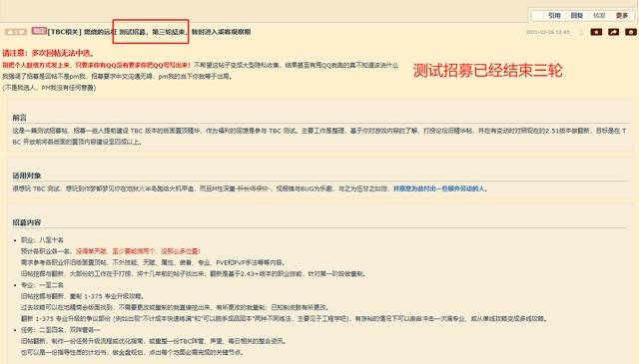Click blue link 并愿意为此付出一些额外劳动的人
Image resolution: width=639 pixels, height=364 pixels.
(439, 188)
